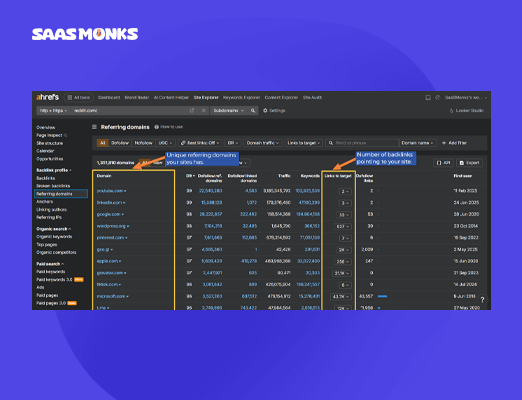Select the Nofollow filter

pyautogui.click(x=143, y=143)
